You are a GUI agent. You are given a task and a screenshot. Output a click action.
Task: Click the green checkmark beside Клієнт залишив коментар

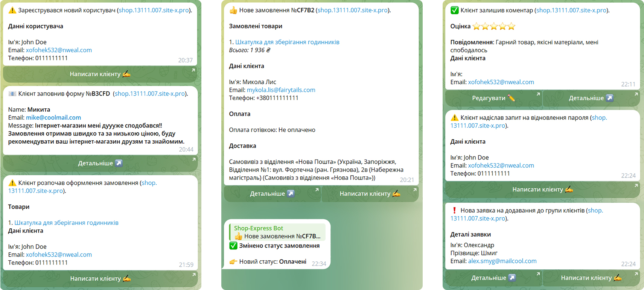455,11
